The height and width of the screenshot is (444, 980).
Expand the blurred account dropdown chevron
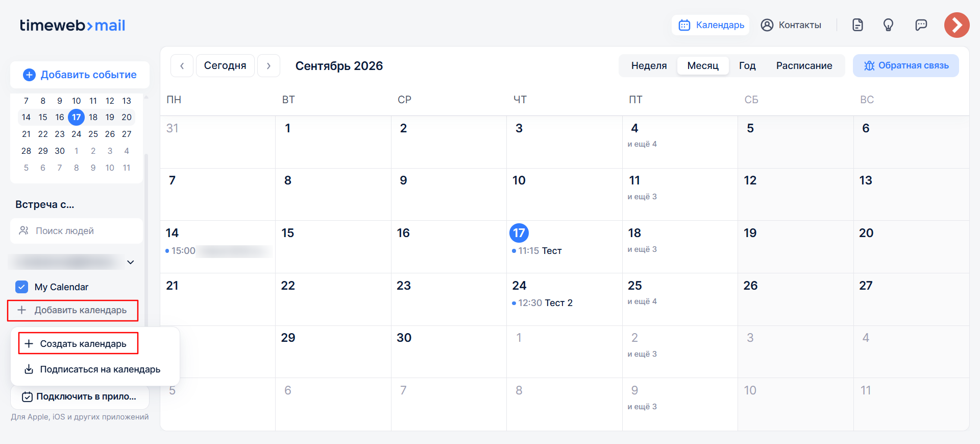(131, 262)
